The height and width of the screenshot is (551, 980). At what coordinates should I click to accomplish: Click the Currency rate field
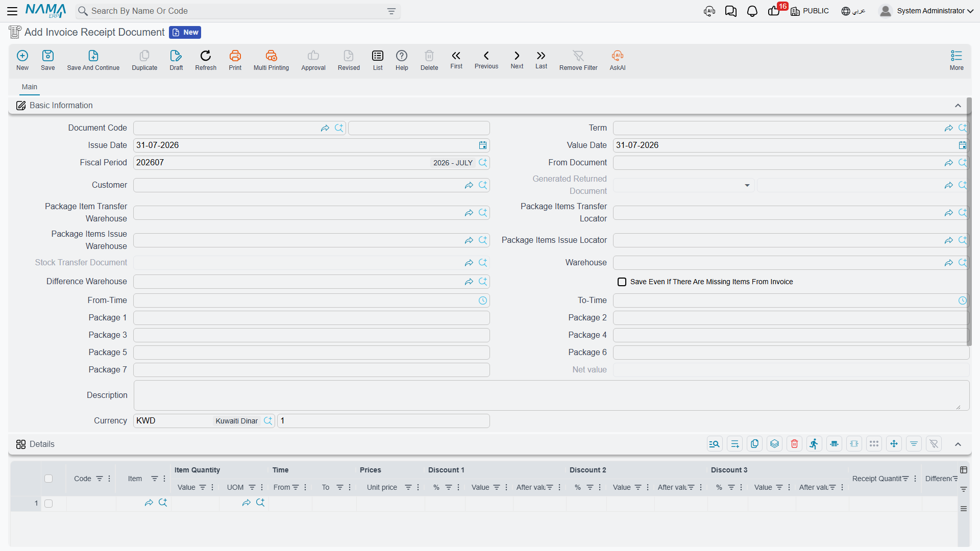coord(383,421)
